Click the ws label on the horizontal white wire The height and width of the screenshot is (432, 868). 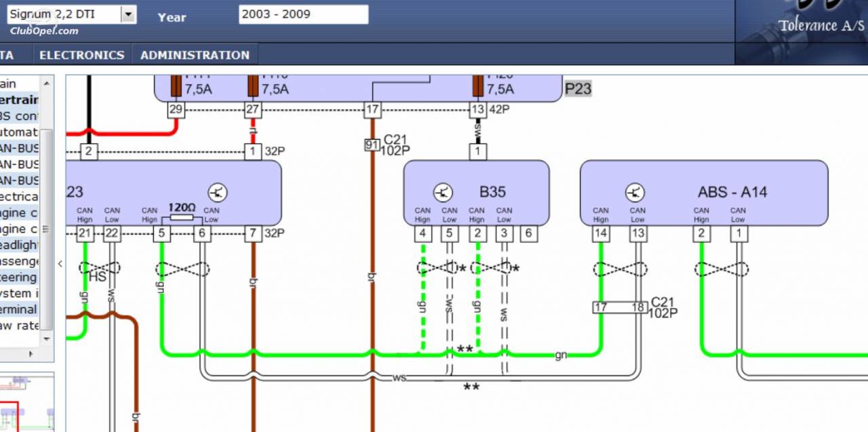coord(399,378)
